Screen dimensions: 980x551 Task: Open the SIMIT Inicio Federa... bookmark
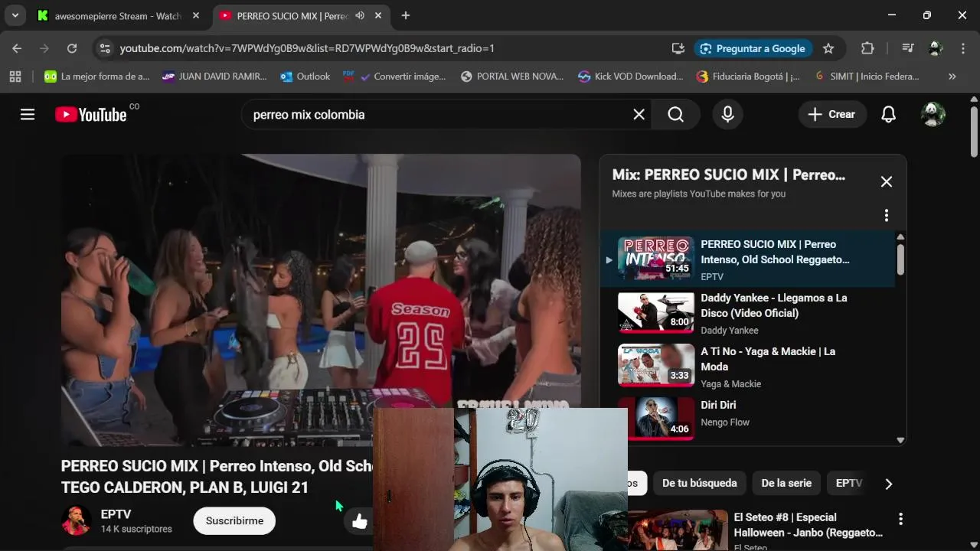(x=866, y=77)
